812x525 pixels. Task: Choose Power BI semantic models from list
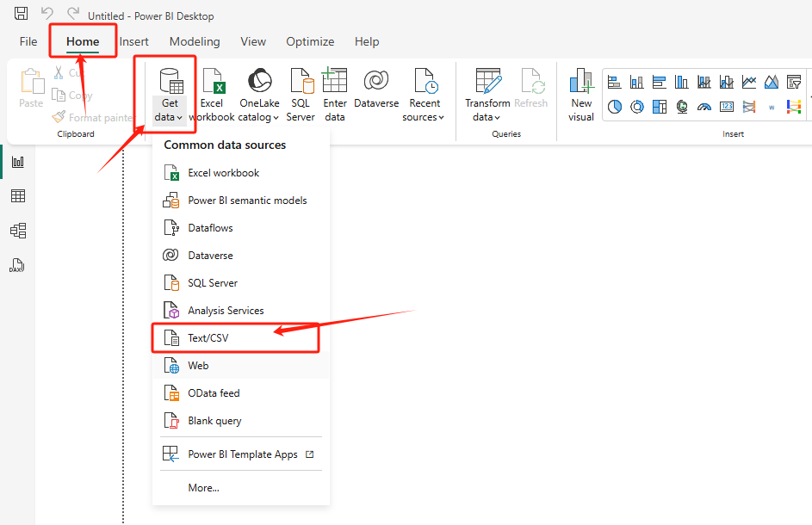click(x=241, y=201)
